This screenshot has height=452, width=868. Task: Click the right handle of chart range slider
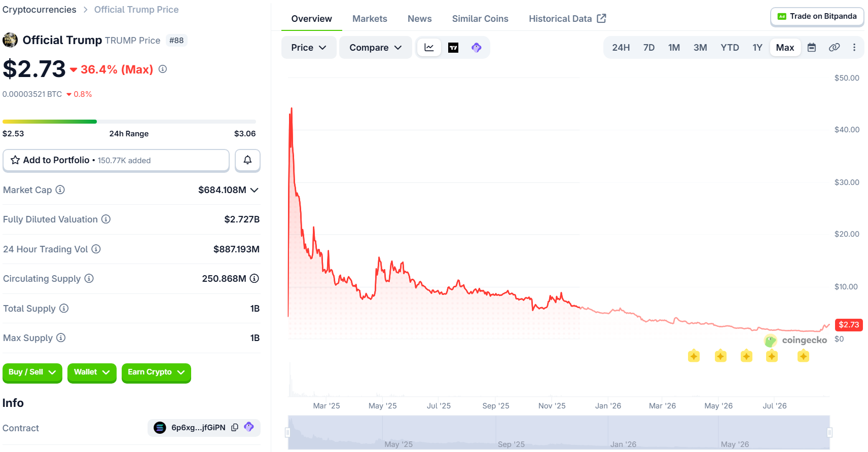[x=829, y=432]
